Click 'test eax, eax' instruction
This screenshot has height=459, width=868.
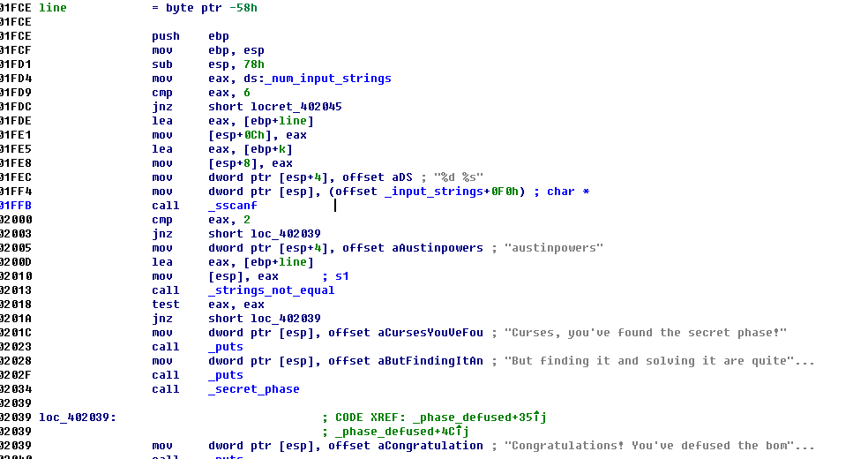(x=208, y=305)
